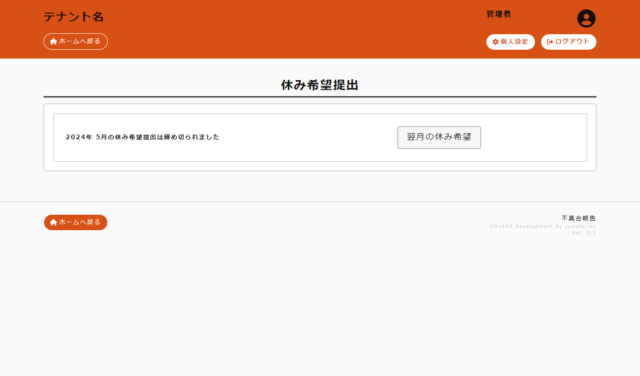Open 翌月の休み希望 next month button
640x376 pixels.
click(439, 137)
